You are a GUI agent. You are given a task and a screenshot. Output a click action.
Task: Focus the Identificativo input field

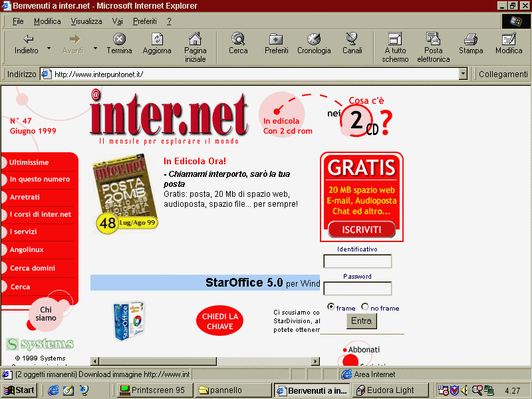357,261
